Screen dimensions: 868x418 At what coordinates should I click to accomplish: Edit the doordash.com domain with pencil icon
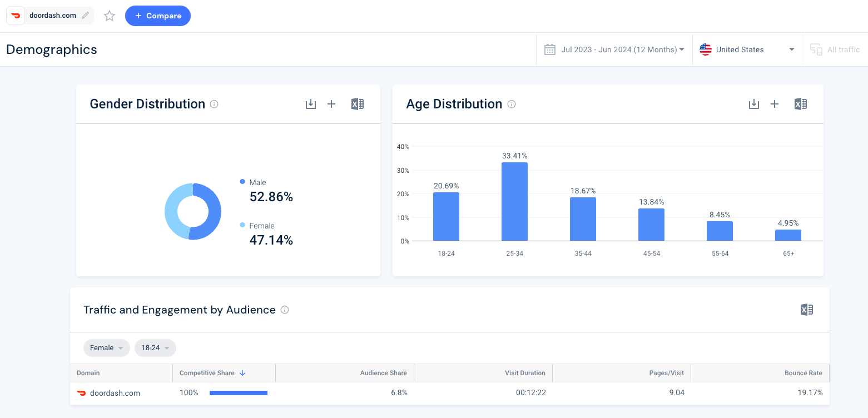[x=85, y=16]
